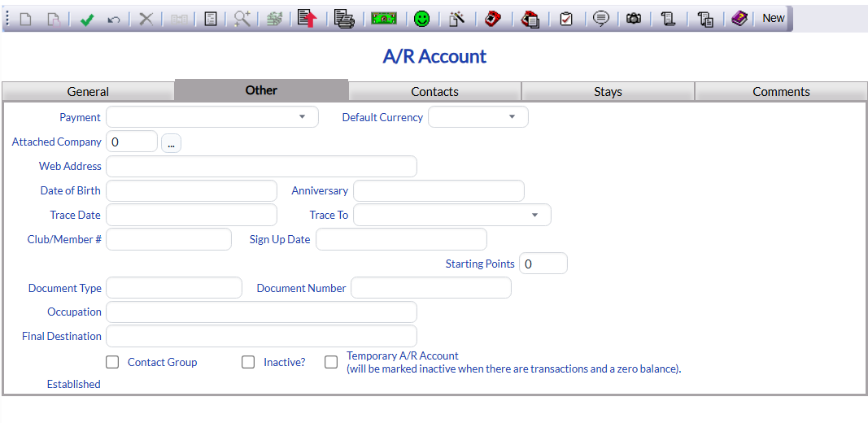868x423 pixels.
Task: Click the scroll with copy icon
Action: (705, 20)
